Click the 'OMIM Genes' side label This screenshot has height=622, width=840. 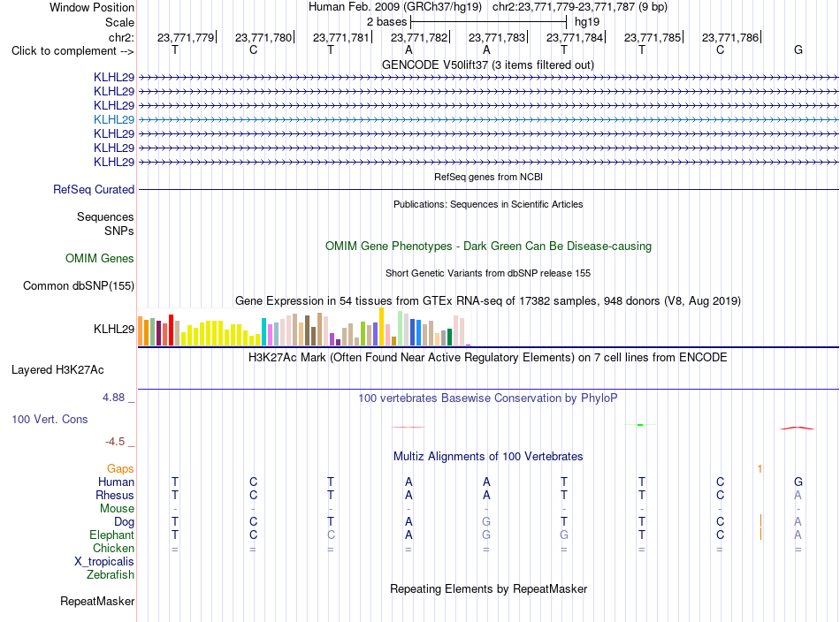click(99, 259)
